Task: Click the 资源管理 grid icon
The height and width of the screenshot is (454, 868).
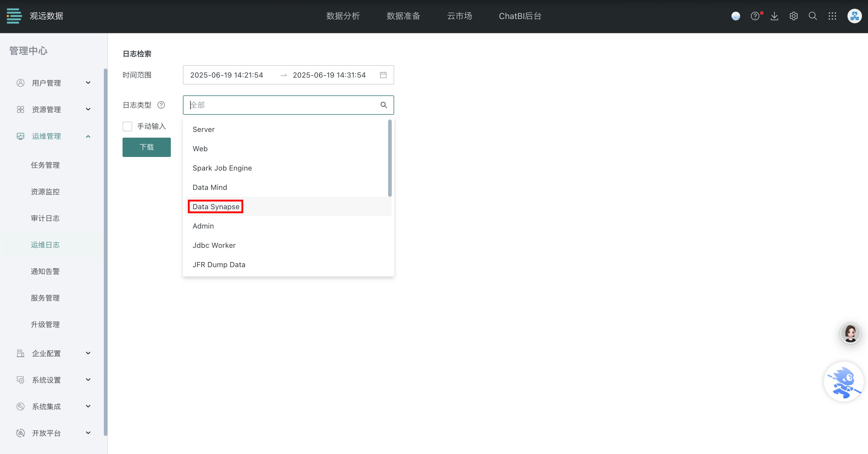Action: 21,109
